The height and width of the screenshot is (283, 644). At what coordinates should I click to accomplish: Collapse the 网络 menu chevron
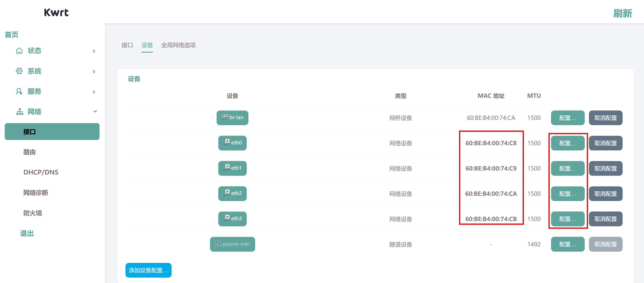pyautogui.click(x=95, y=111)
